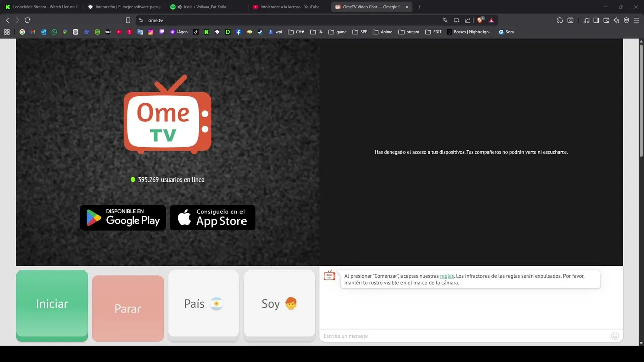644x362 pixels.
Task: Expand the Anime bookmark folder
Action: (383, 32)
